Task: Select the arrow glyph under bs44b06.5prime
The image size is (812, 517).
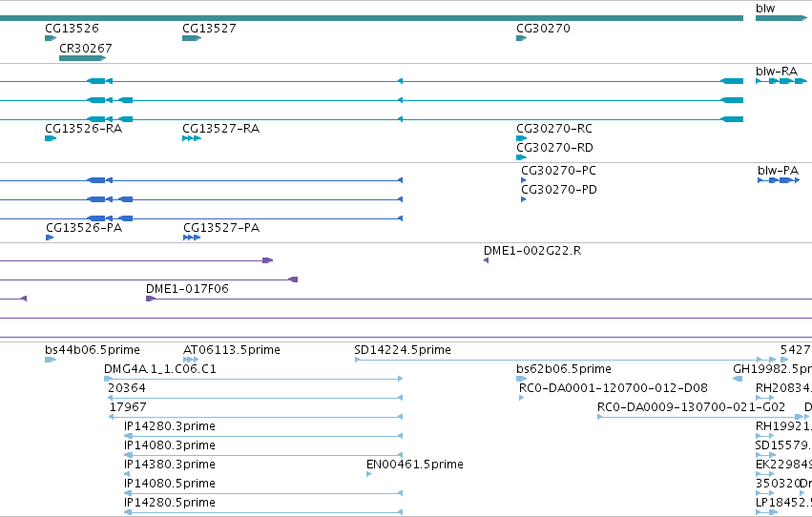Action: click(x=51, y=360)
